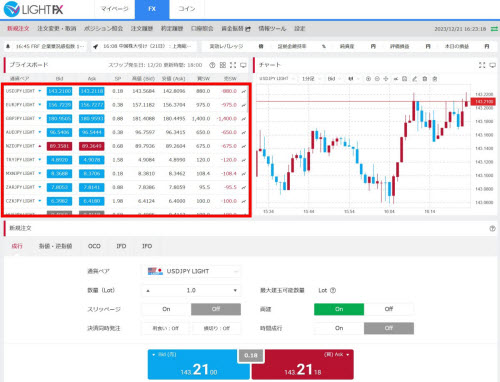The height and width of the screenshot is (382, 500).
Task: Increase Lot quantity with up arrow
Action: (x=148, y=291)
